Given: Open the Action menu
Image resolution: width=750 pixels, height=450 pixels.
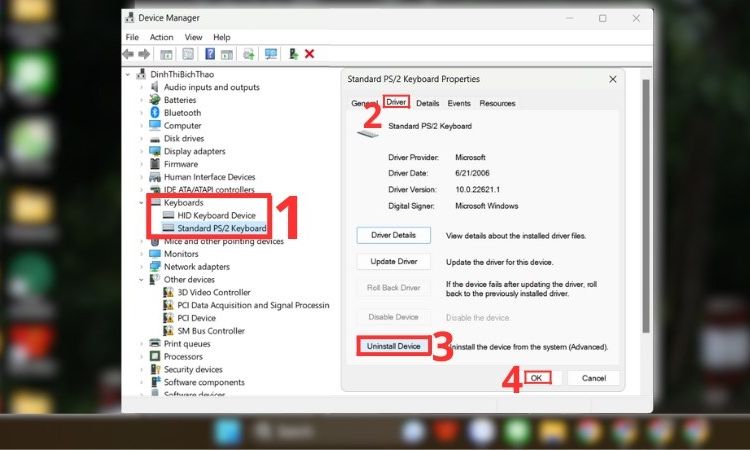Looking at the screenshot, I should (x=161, y=37).
